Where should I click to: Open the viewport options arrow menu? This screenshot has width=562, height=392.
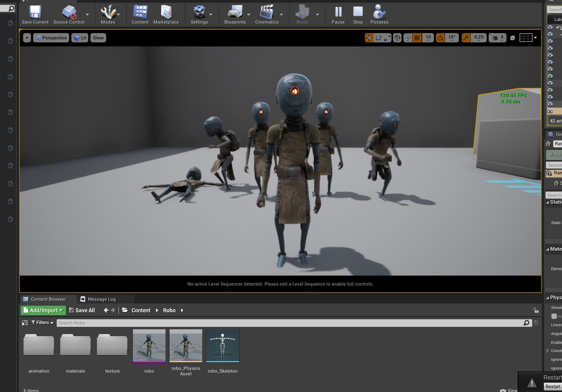(27, 38)
